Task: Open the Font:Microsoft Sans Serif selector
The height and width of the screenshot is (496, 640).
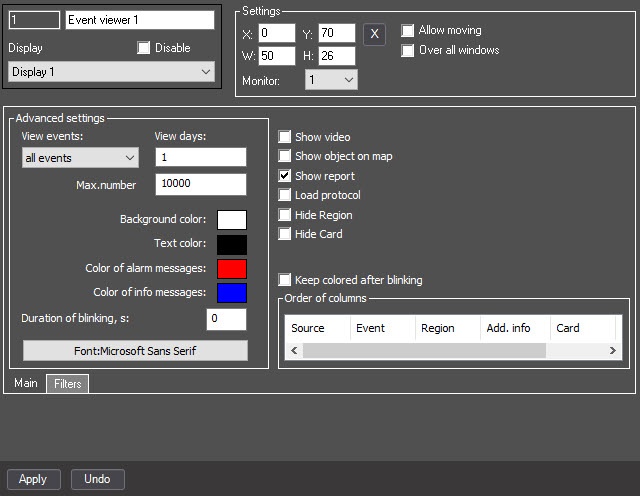Action: click(135, 350)
